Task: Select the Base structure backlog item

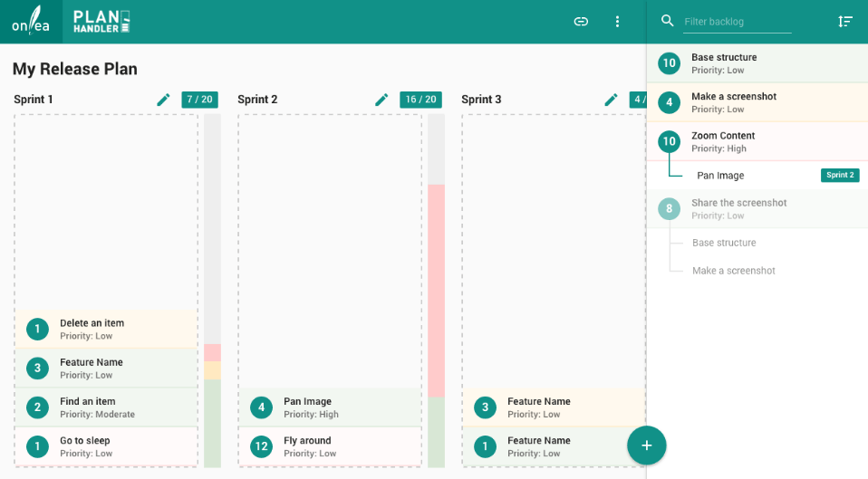Action: point(757,63)
